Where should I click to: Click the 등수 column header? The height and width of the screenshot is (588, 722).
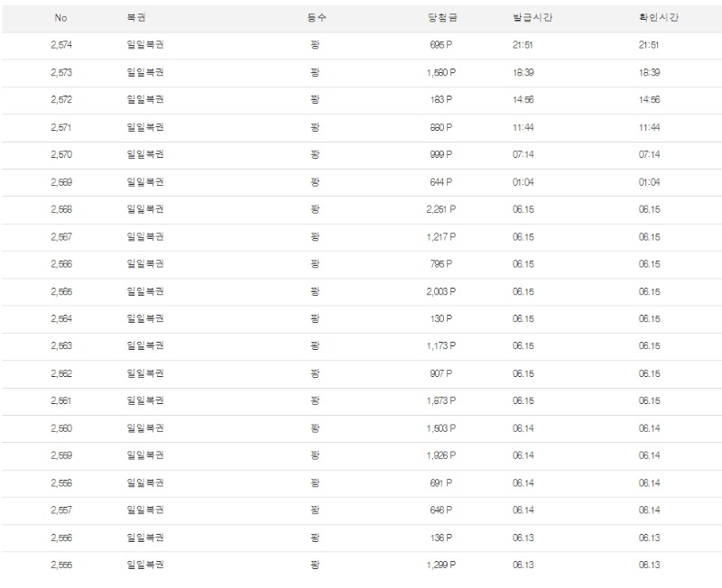click(x=314, y=18)
